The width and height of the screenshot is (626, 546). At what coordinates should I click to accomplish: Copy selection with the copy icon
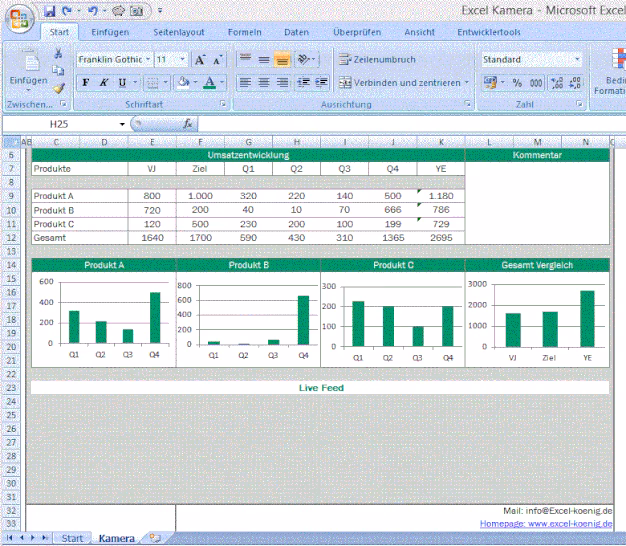pyautogui.click(x=58, y=70)
